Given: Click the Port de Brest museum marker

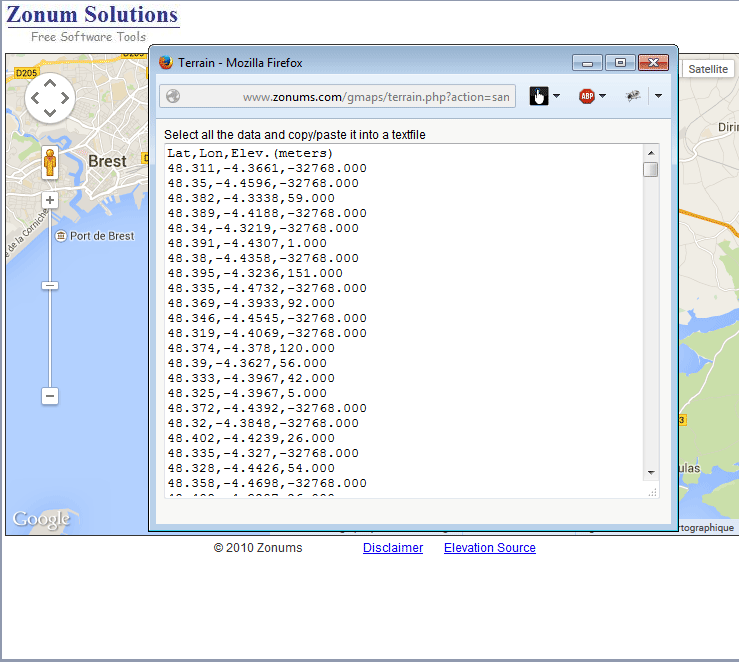Looking at the screenshot, I should coord(61,236).
